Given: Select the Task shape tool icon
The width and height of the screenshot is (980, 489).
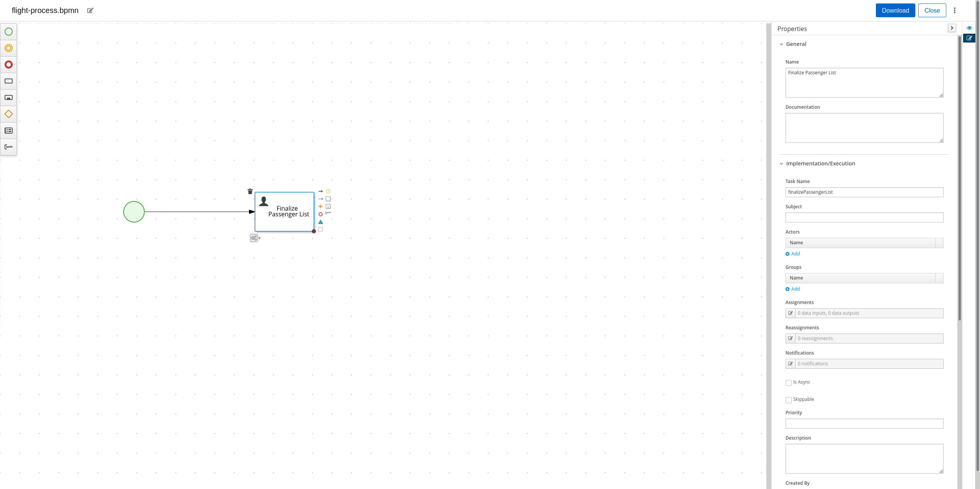Looking at the screenshot, I should tap(9, 81).
